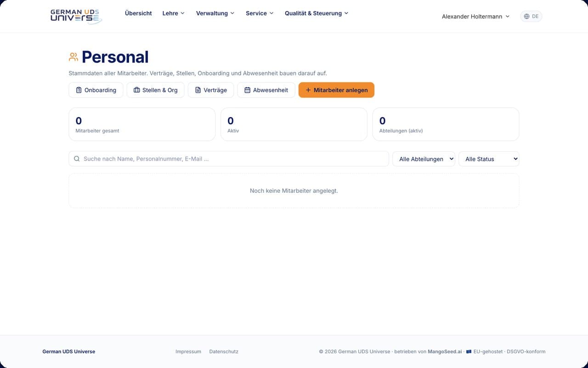
Task: Open the Alle Abteilungen filter dropdown
Action: point(424,159)
